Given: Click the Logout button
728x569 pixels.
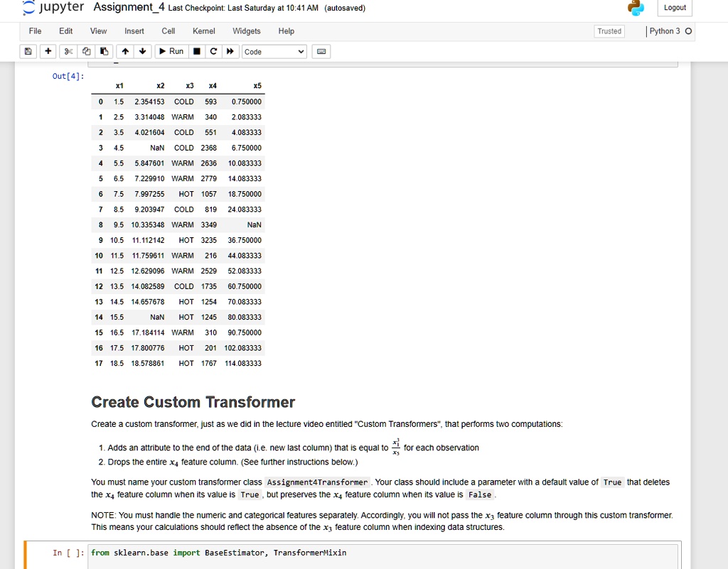Looking at the screenshot, I should [x=675, y=7].
